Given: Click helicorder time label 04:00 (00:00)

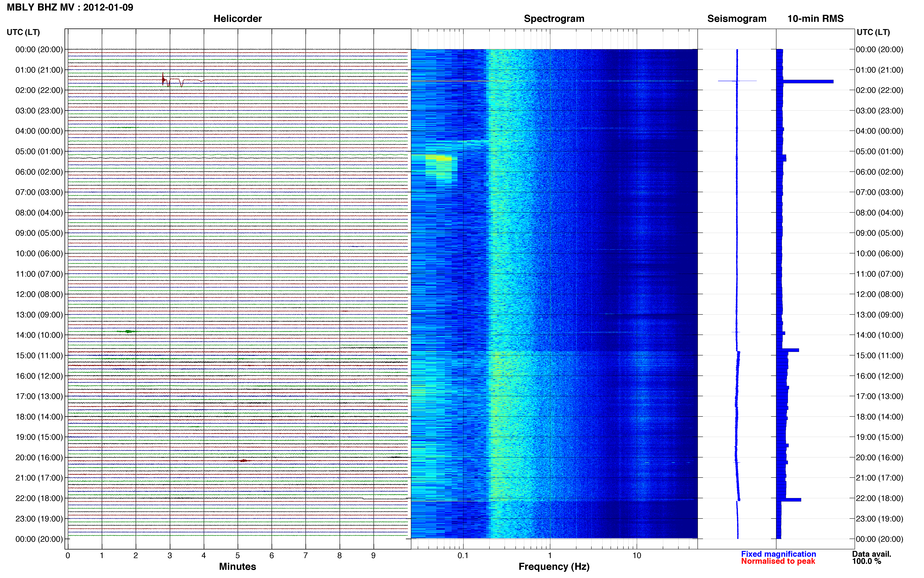Looking at the screenshot, I should (39, 131).
